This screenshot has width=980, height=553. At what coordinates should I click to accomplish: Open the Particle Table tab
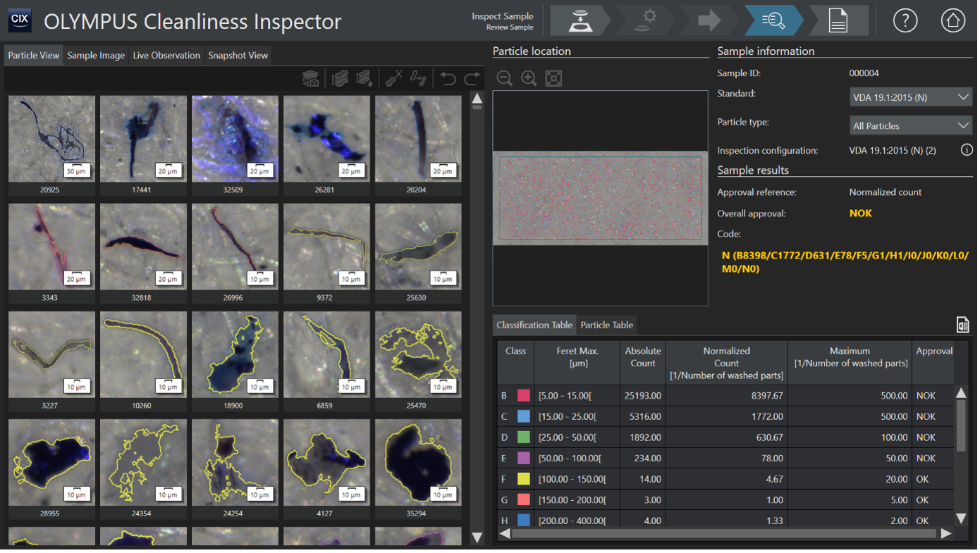(606, 325)
